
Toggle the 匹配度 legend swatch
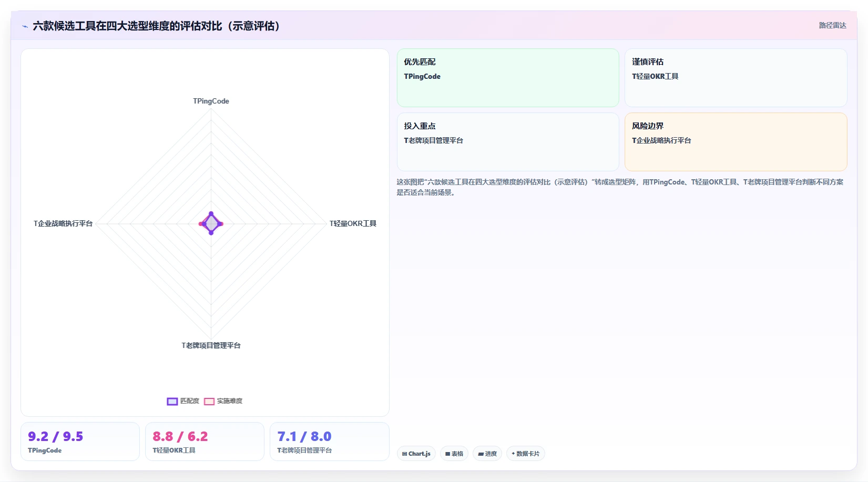[x=172, y=402]
